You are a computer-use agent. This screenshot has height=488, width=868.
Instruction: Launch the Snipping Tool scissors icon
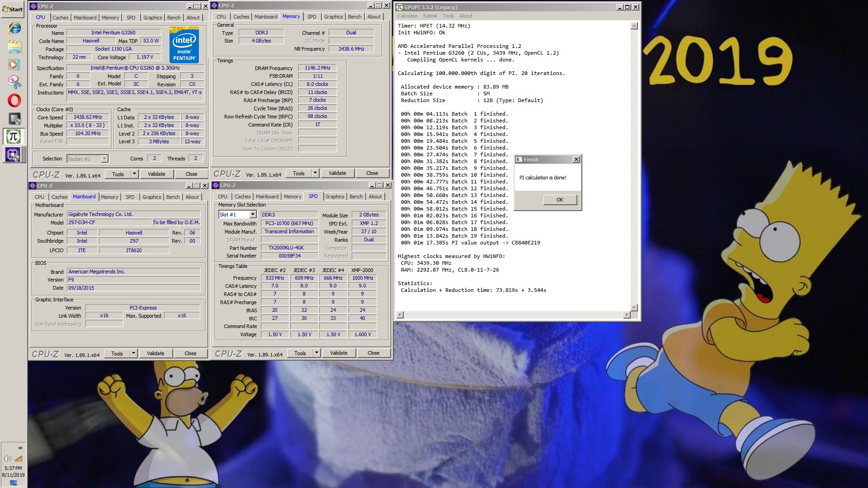coord(14,82)
